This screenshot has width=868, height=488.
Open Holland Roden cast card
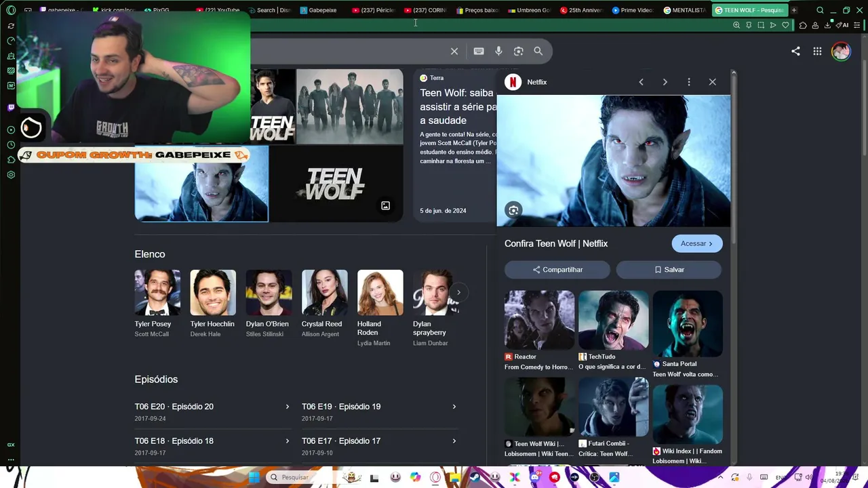(x=380, y=308)
